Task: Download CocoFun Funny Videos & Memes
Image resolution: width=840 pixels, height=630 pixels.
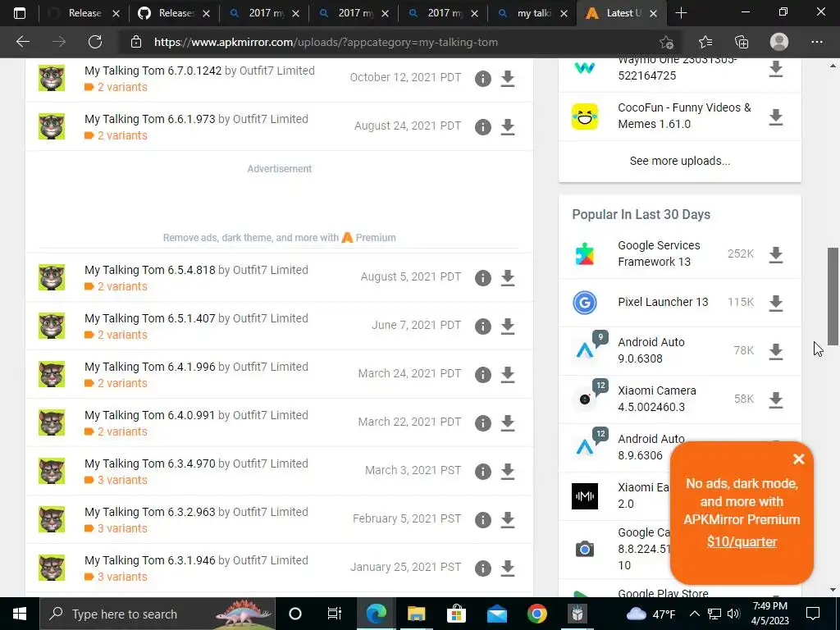Action: (776, 116)
